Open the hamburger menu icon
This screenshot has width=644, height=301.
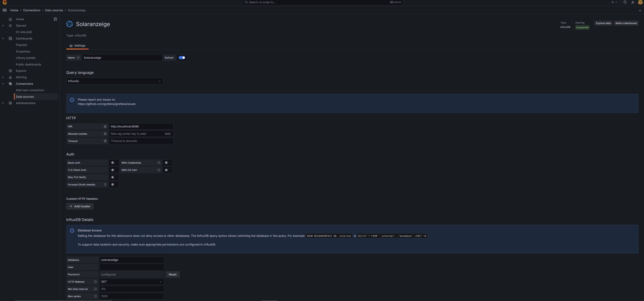[5, 10]
